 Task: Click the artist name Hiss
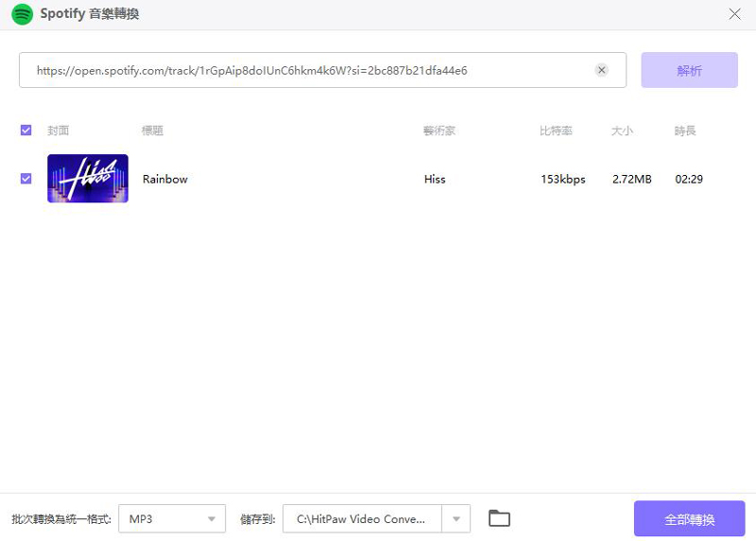(x=435, y=179)
